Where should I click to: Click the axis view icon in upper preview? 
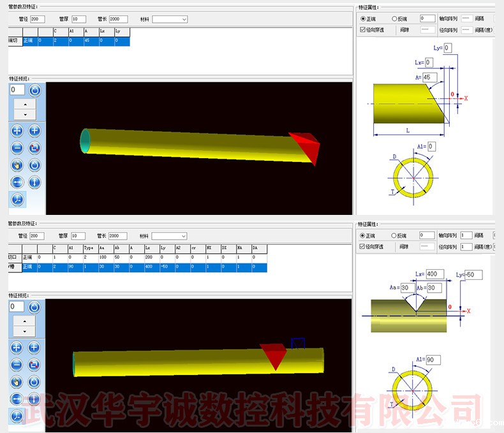[x=17, y=200]
